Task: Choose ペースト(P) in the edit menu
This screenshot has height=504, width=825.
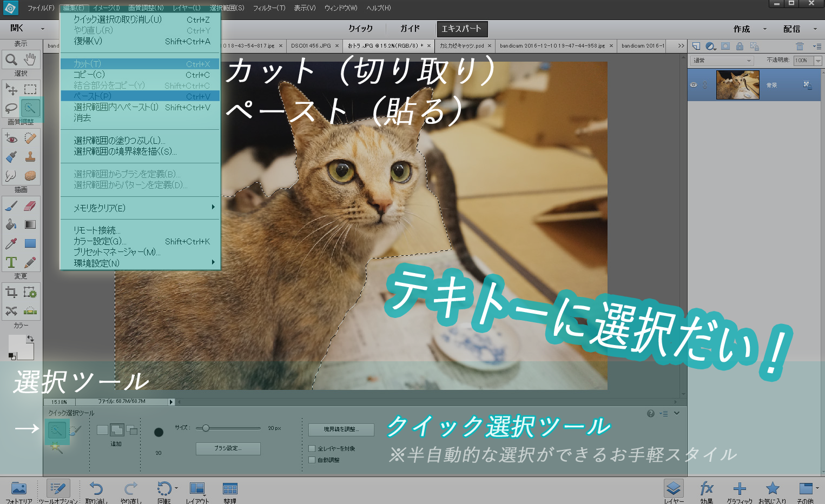Action: pyautogui.click(x=140, y=96)
